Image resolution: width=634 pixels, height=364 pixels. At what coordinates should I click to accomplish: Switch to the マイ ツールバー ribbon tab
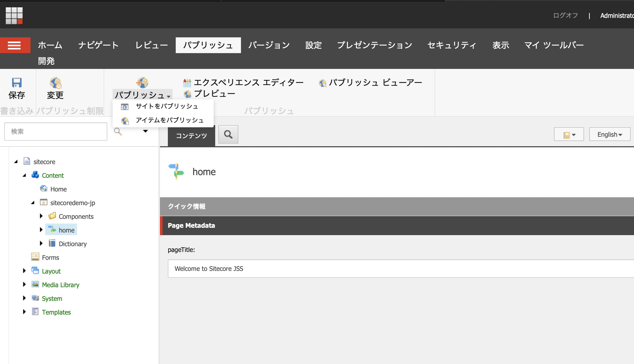tap(554, 45)
